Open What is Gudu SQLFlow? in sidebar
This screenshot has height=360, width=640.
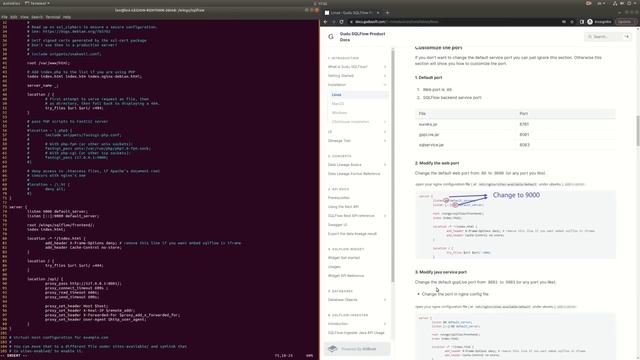click(348, 67)
